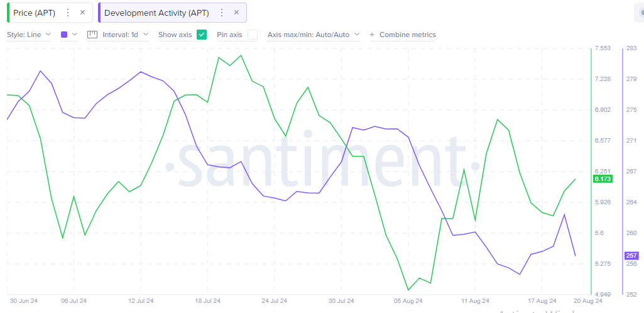644x313 pixels.
Task: Expand the Style: Line dropdown
Action: pos(29,35)
